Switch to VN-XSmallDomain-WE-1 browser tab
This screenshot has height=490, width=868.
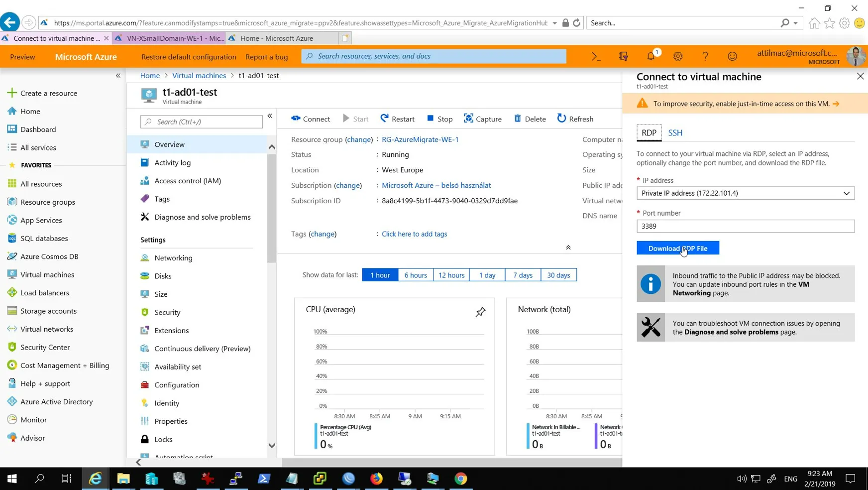(x=170, y=38)
